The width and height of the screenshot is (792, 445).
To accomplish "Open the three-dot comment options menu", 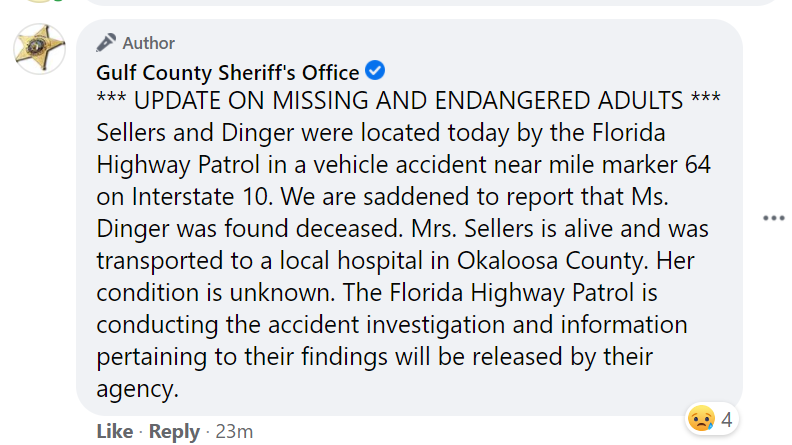I will [773, 218].
